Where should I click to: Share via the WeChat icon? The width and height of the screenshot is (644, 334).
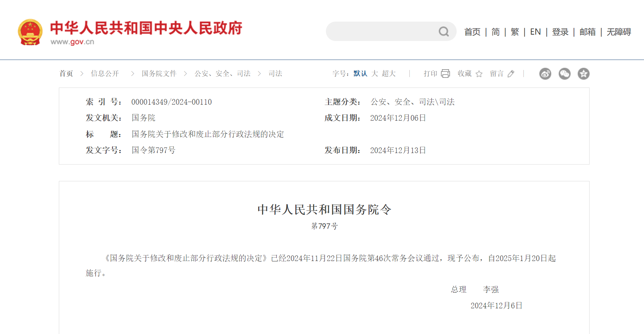[x=565, y=74]
